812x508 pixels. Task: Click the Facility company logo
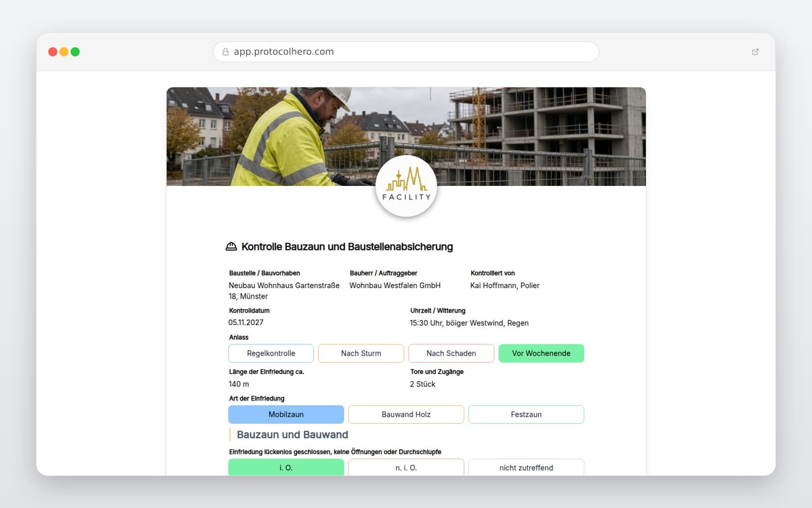click(x=406, y=186)
